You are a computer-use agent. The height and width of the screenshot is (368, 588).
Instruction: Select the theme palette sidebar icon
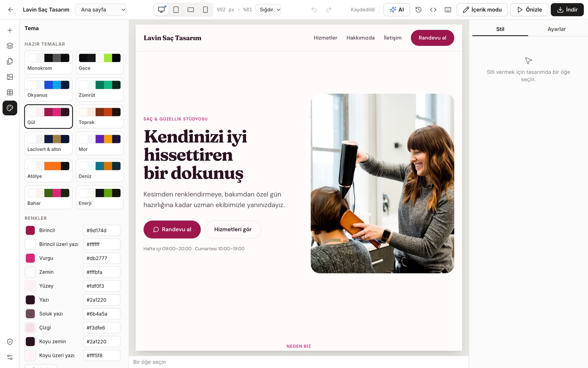[x=10, y=108]
